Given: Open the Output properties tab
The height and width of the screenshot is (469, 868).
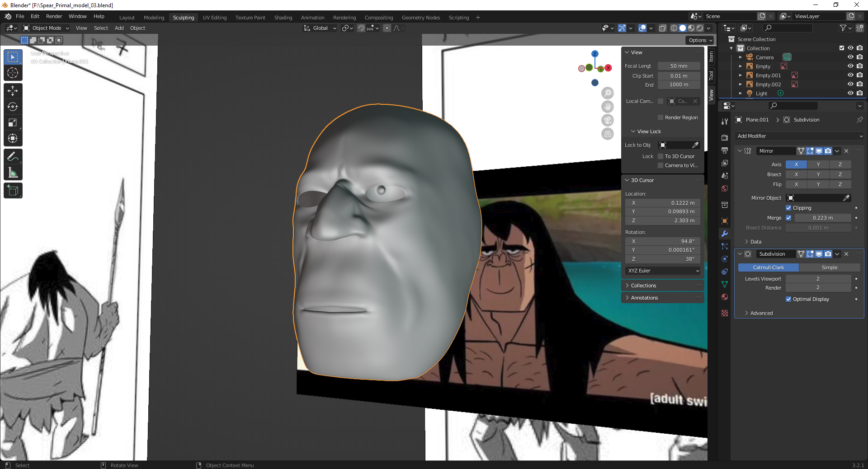Looking at the screenshot, I should [725, 150].
